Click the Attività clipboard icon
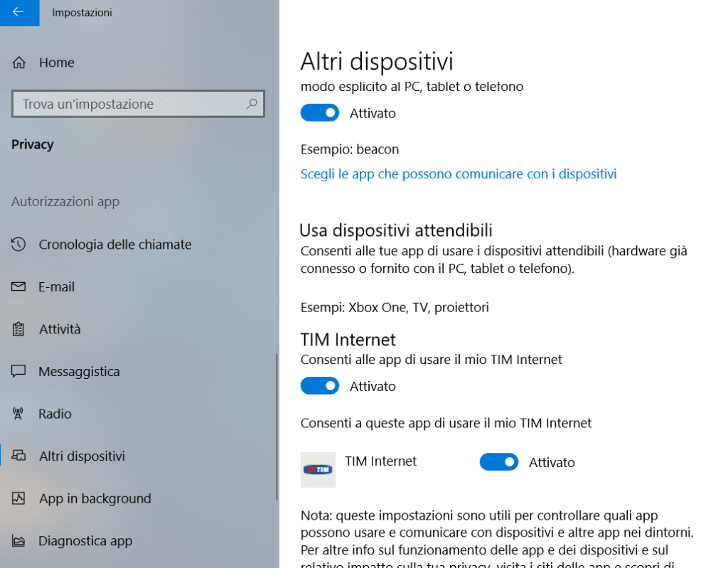728x568 pixels. coord(18,329)
